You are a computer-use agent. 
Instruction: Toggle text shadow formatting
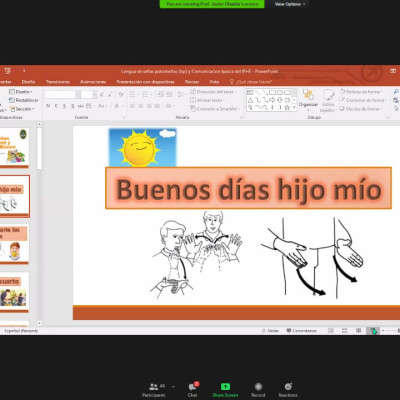click(72, 106)
